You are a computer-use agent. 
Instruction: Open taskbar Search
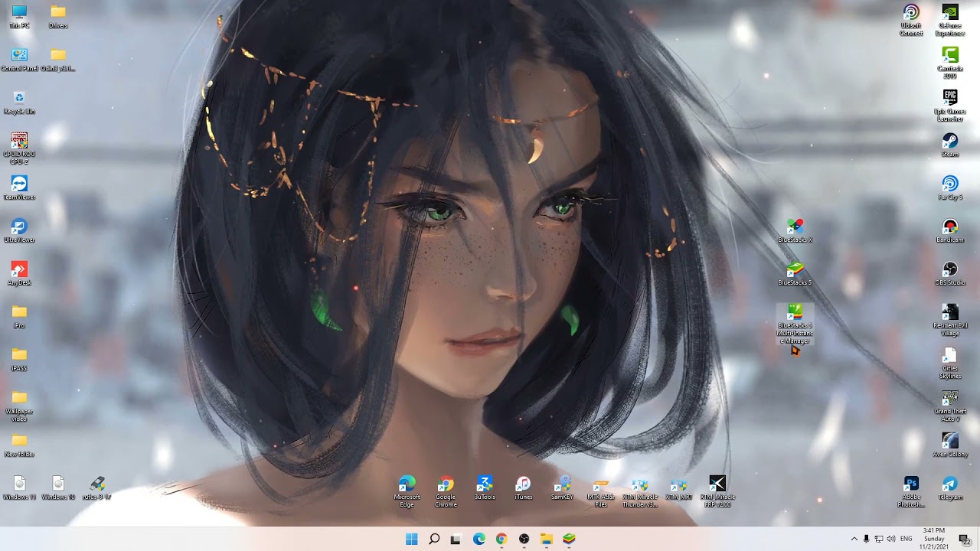click(x=433, y=539)
